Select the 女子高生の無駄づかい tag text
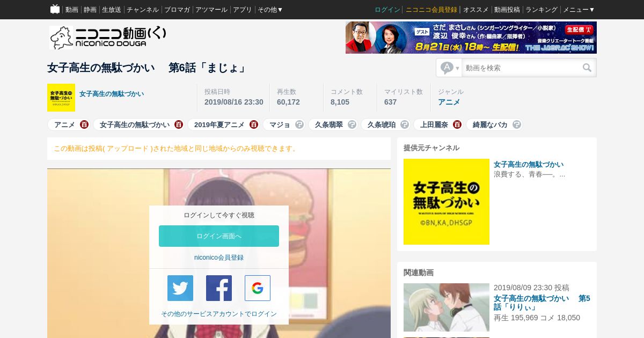The height and width of the screenshot is (338, 644). coord(135,124)
